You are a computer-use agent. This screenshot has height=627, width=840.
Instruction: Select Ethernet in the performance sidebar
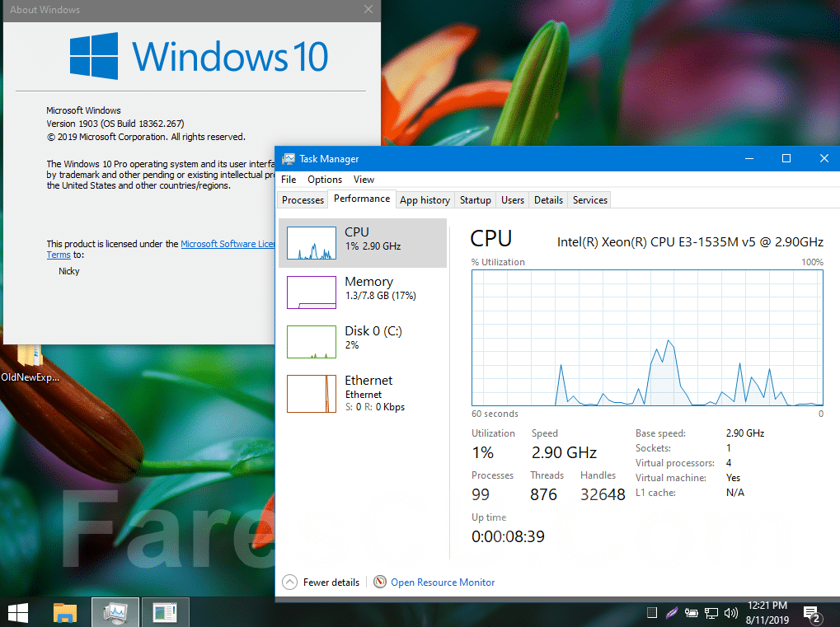(x=363, y=394)
